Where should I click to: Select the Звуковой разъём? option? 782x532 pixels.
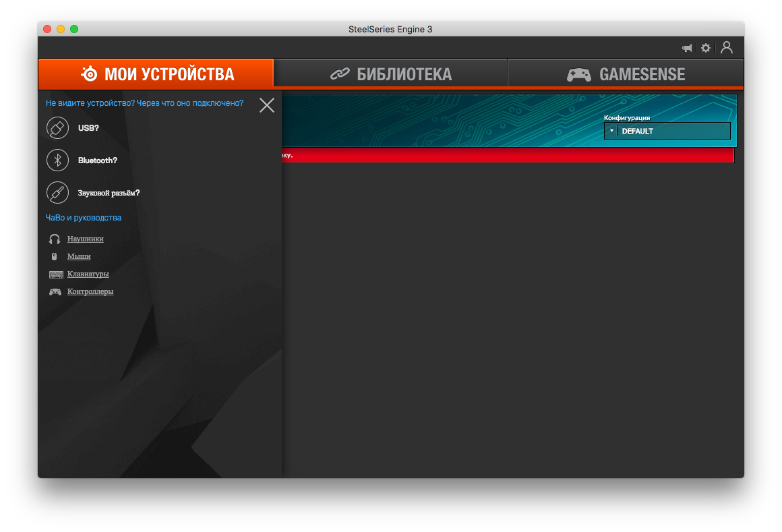coord(109,193)
